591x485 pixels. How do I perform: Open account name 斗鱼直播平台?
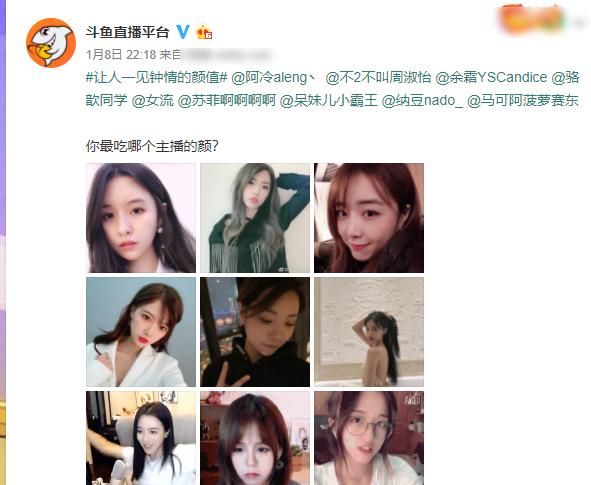tap(127, 32)
